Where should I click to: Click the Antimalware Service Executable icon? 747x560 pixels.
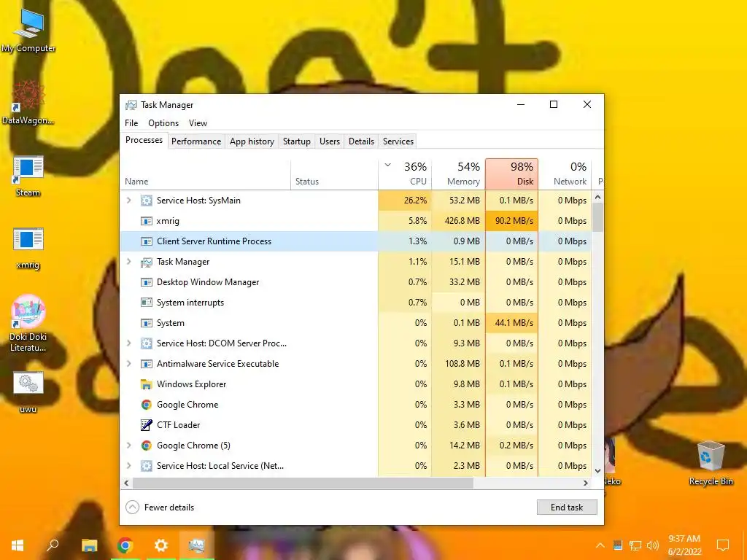click(x=146, y=364)
